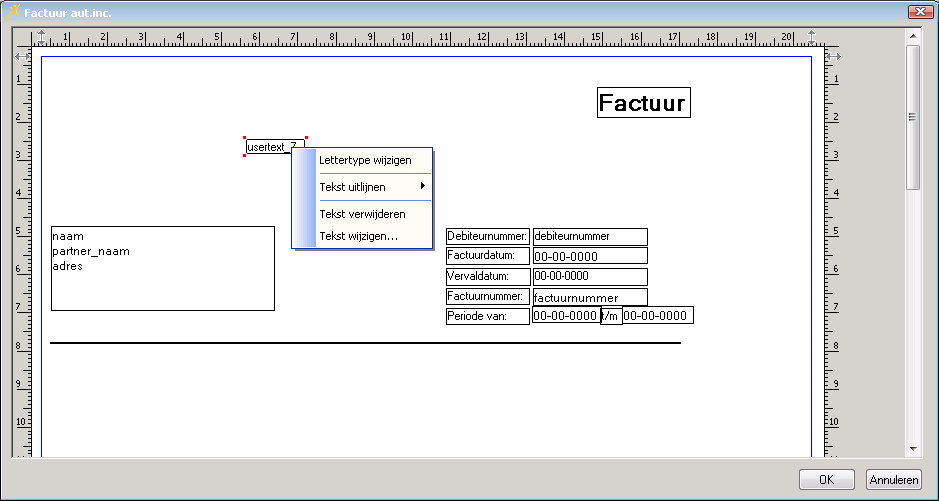
Task: Select the Factuurdatum: label box
Action: tap(487, 256)
